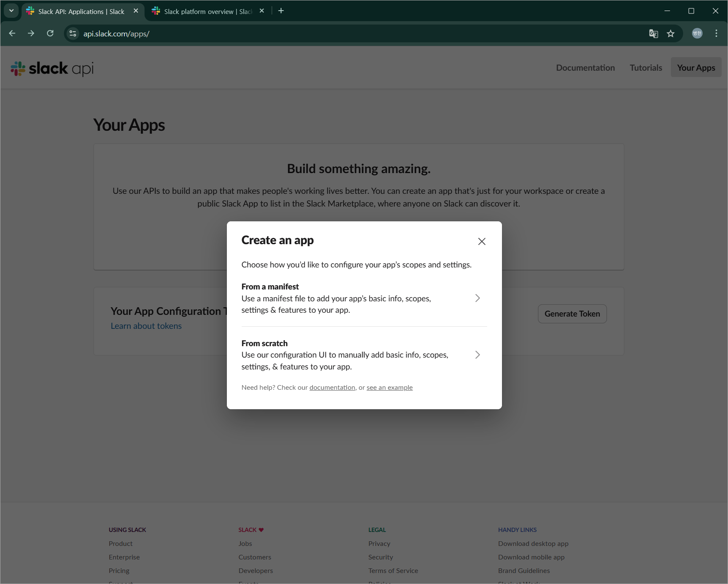728x584 pixels.
Task: Click the Slack API logo
Action: (x=52, y=68)
